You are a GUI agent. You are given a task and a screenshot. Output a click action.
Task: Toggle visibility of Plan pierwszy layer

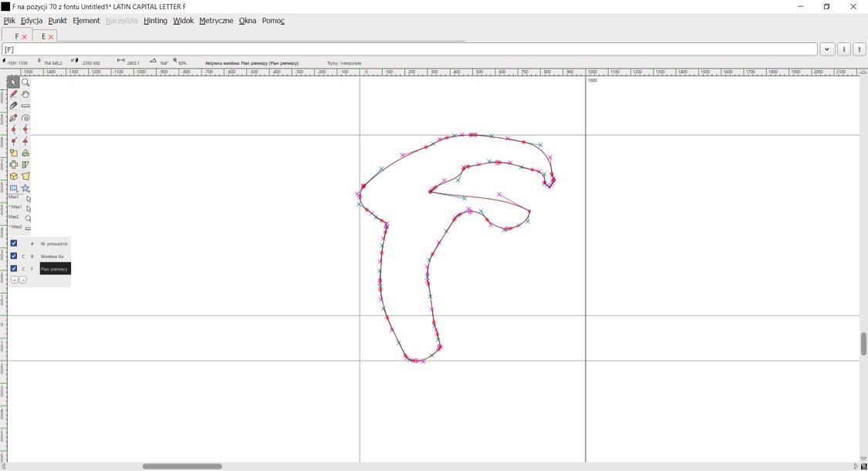click(14, 269)
